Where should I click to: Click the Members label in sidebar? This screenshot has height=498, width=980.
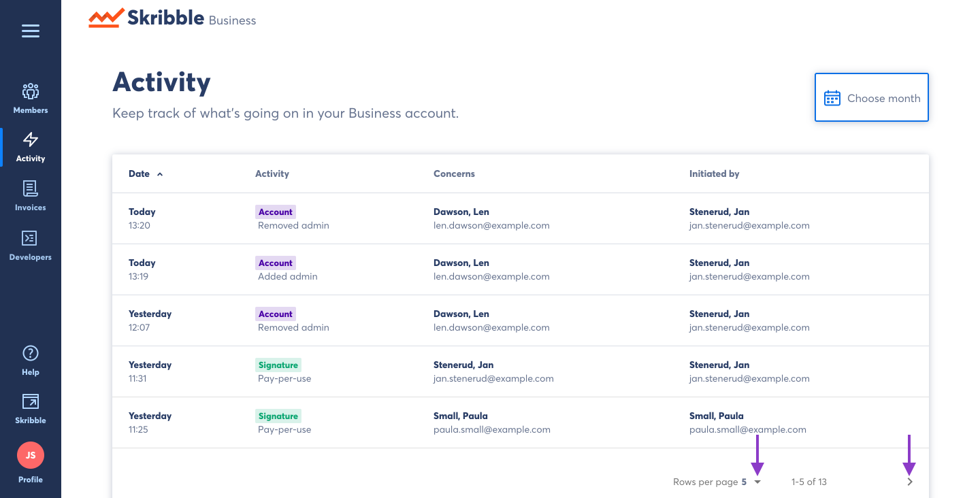click(31, 110)
